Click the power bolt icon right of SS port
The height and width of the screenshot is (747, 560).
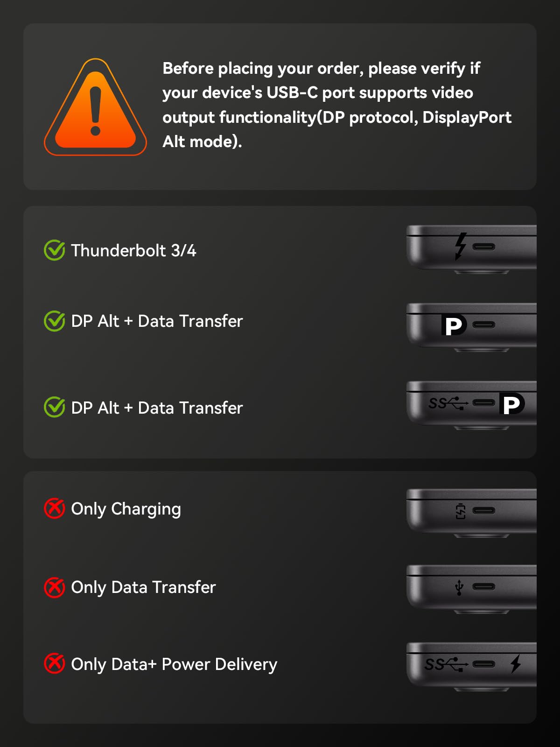[516, 663]
